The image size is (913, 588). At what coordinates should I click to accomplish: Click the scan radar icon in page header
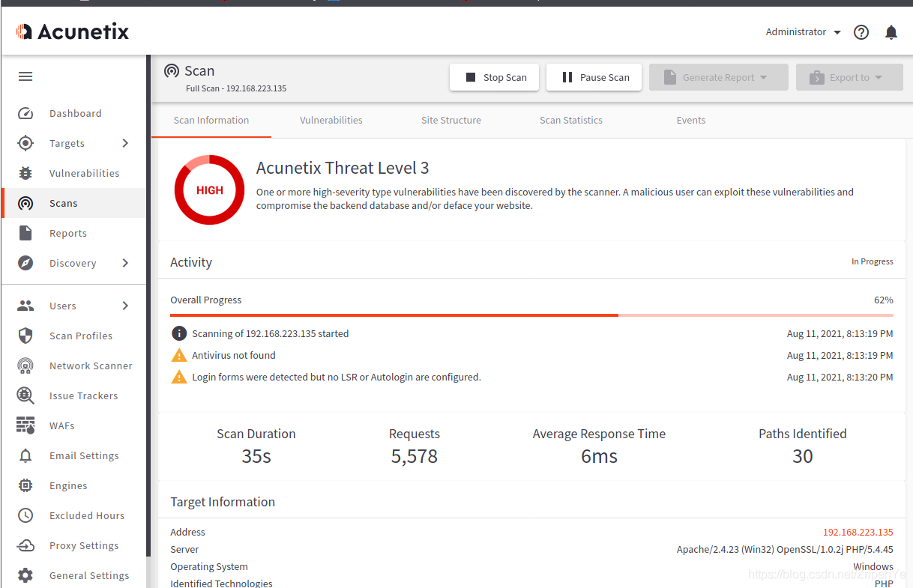click(172, 71)
